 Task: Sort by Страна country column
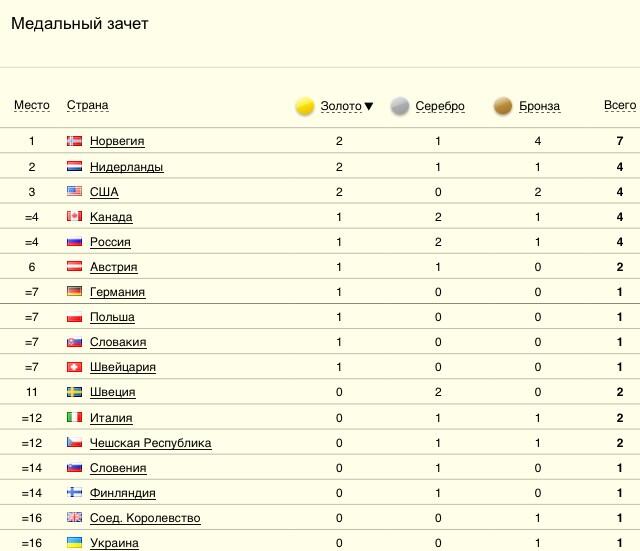88,105
